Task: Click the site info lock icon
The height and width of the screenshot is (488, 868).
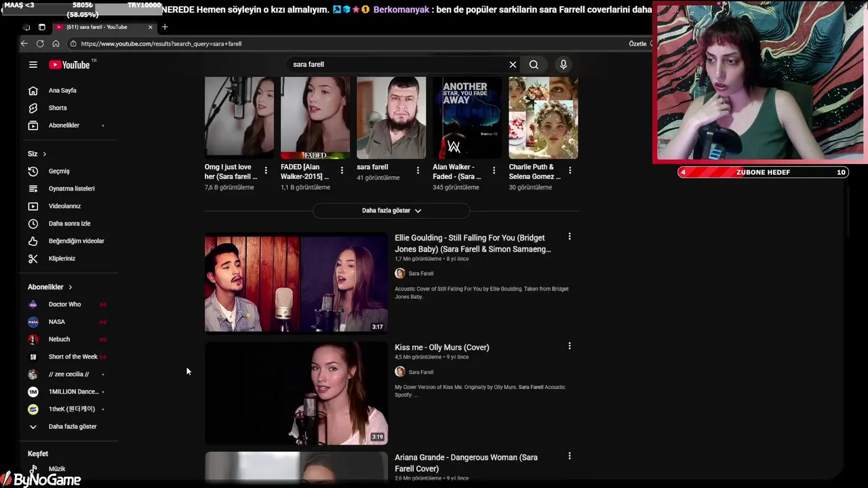Action: coord(73,43)
